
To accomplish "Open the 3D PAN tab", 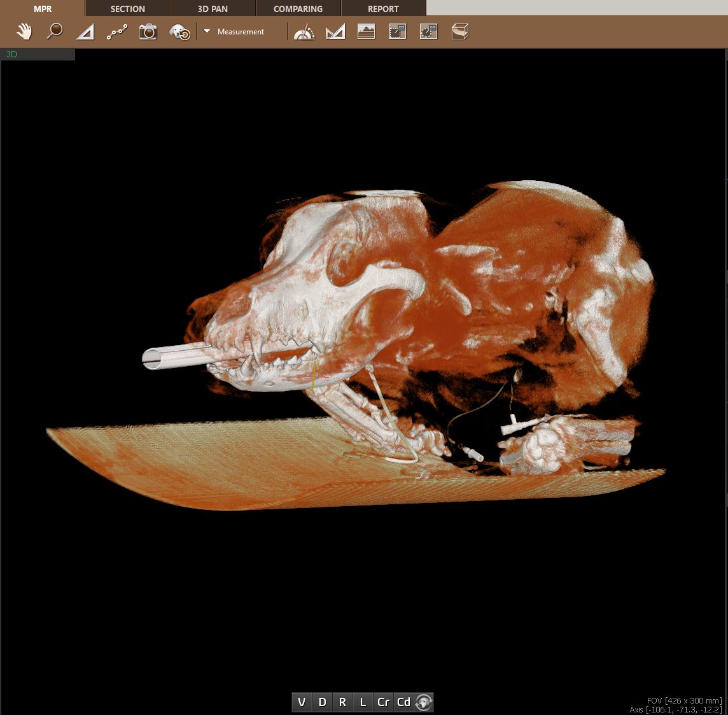I will point(213,8).
